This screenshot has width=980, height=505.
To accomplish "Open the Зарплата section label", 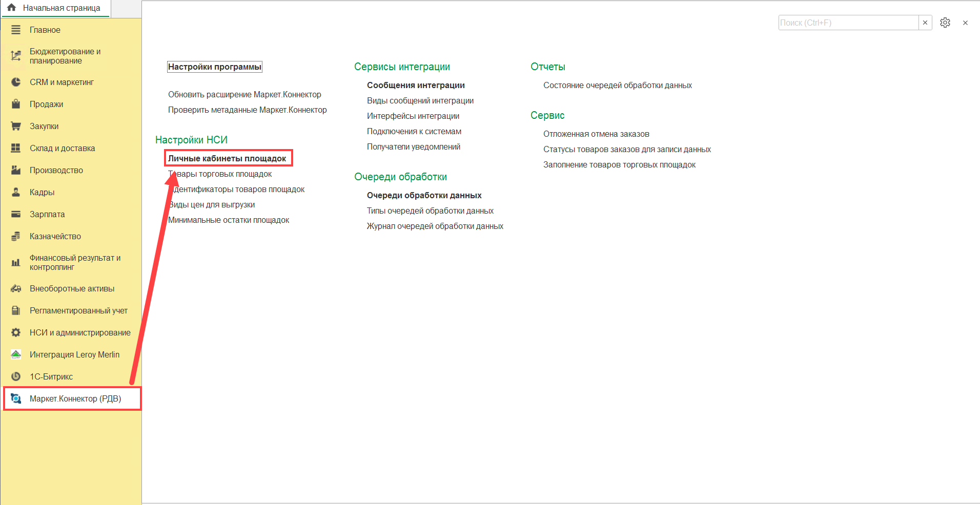I will (x=47, y=214).
